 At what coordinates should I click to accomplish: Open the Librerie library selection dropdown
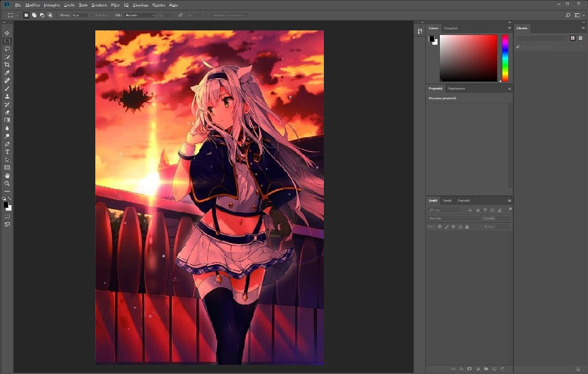(541, 38)
